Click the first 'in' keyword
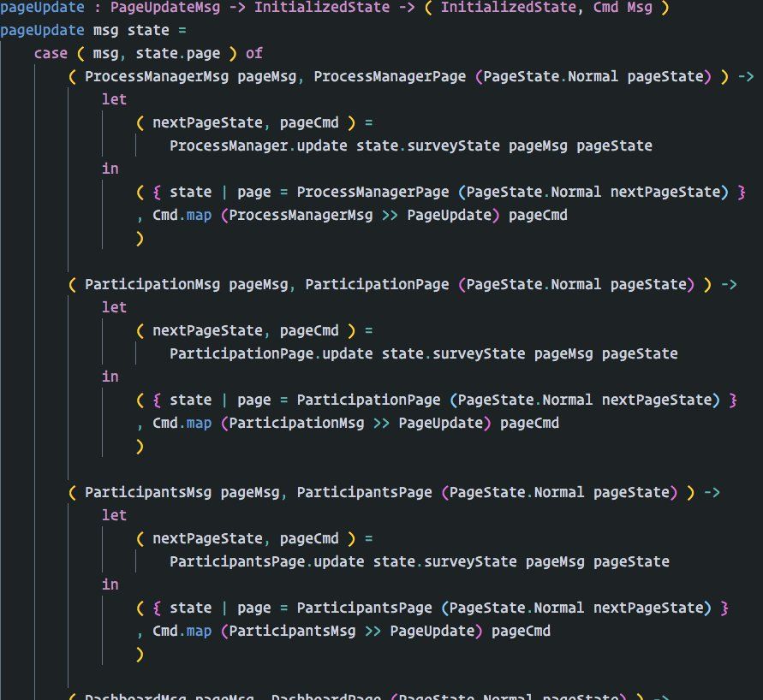This screenshot has height=700, width=763. coord(110,169)
